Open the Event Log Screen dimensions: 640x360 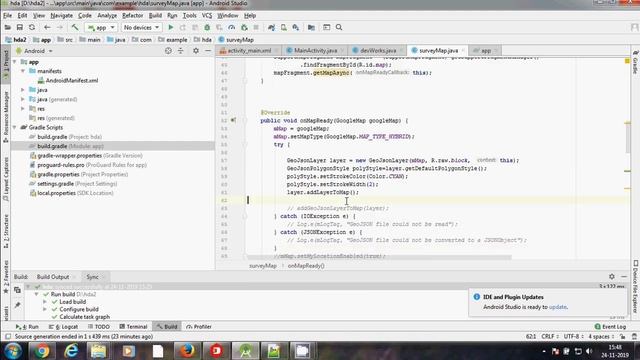pyautogui.click(x=610, y=327)
